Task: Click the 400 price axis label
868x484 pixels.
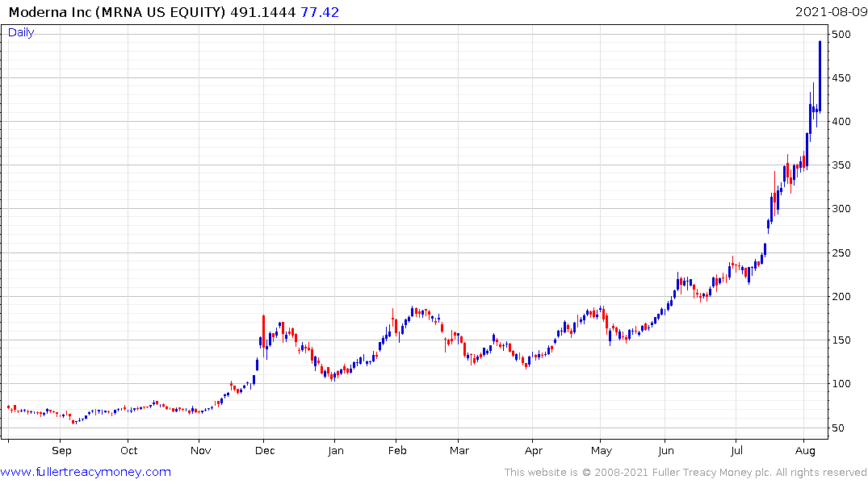Action: point(841,122)
